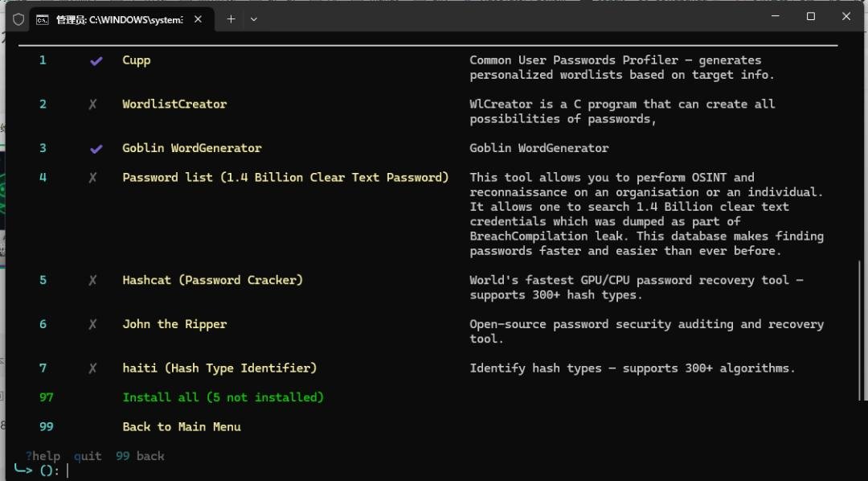868x481 pixels.
Task: Click the X mark beside Hashcat
Action: click(x=92, y=281)
